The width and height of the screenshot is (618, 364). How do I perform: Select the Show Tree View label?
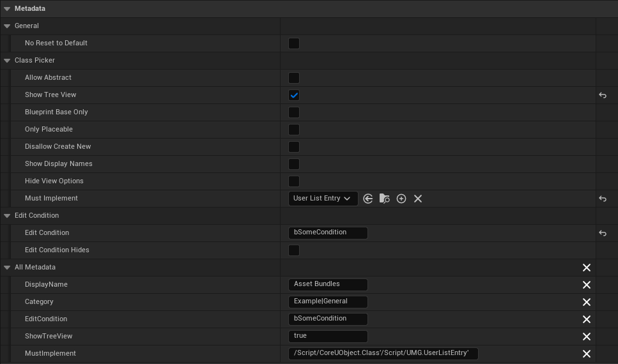50,95
